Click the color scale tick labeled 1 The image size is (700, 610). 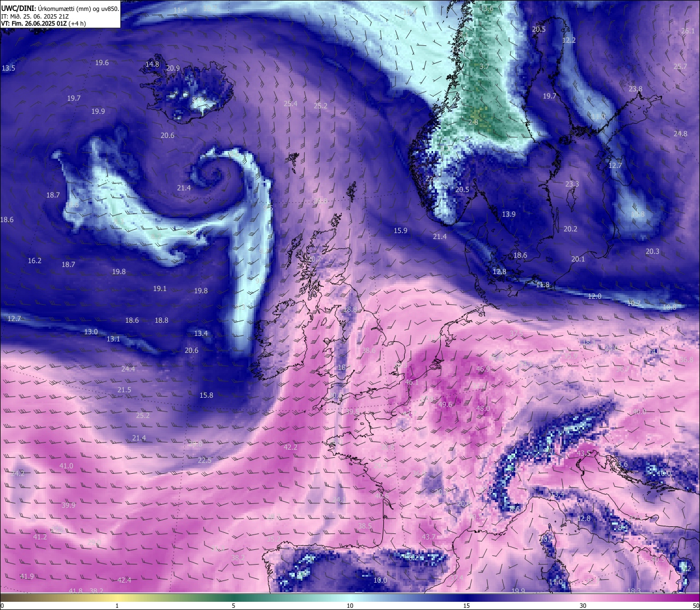(117, 606)
